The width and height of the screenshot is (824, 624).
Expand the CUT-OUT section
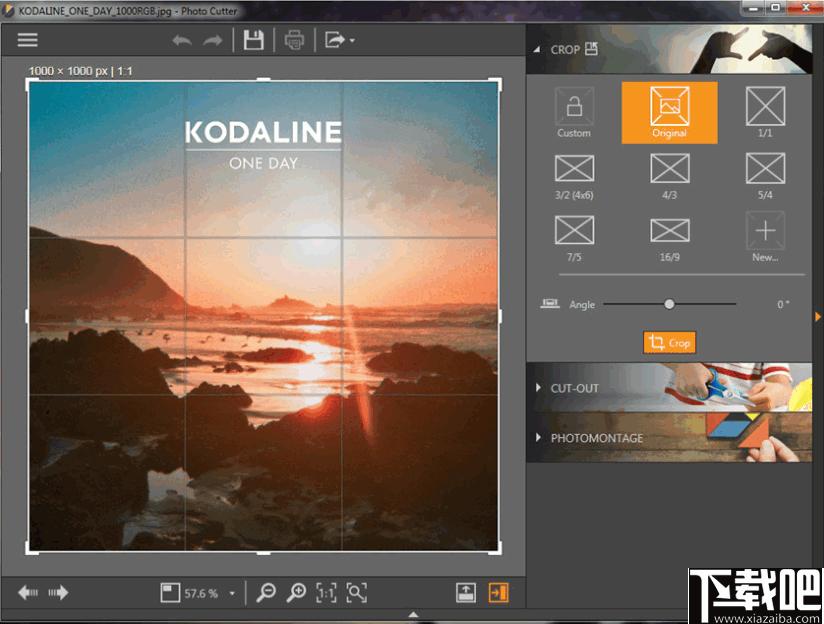point(538,388)
